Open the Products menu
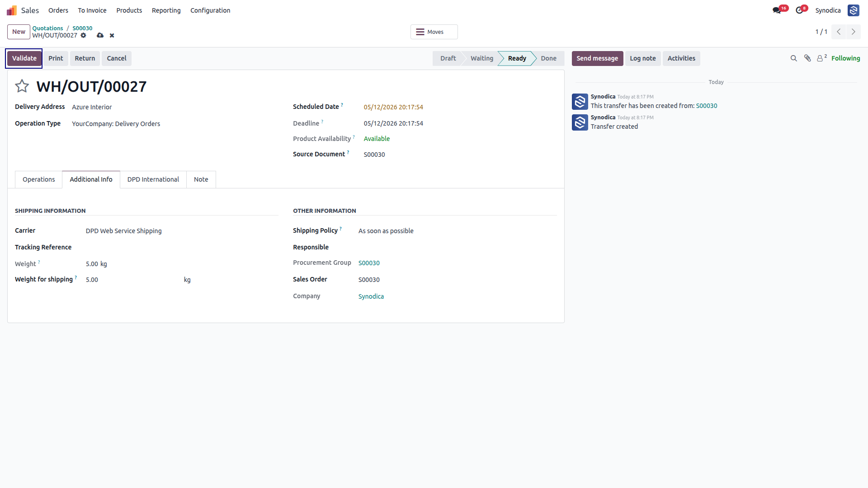The width and height of the screenshot is (868, 488). (x=129, y=10)
